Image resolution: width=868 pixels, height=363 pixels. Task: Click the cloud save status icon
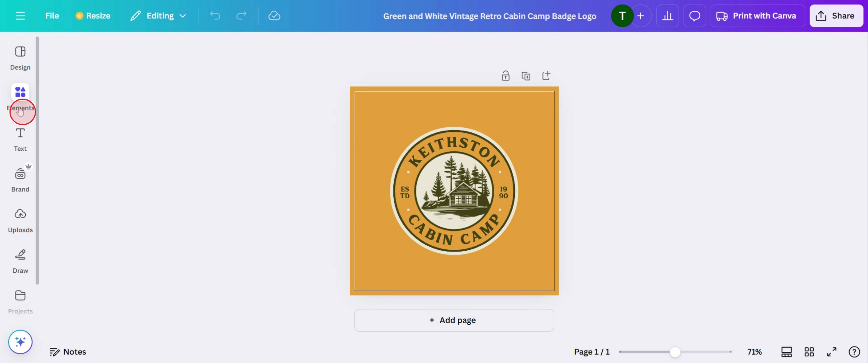click(274, 16)
